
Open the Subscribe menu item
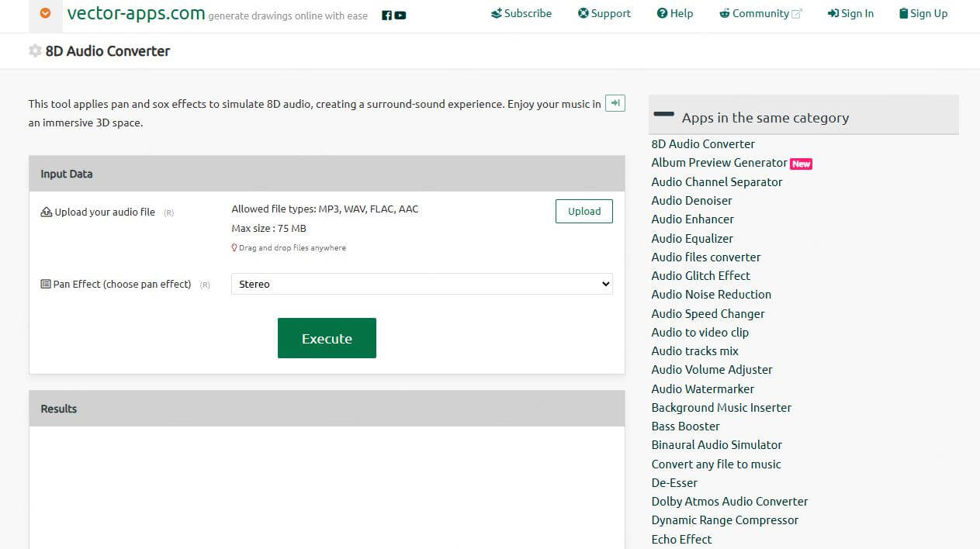pos(521,13)
